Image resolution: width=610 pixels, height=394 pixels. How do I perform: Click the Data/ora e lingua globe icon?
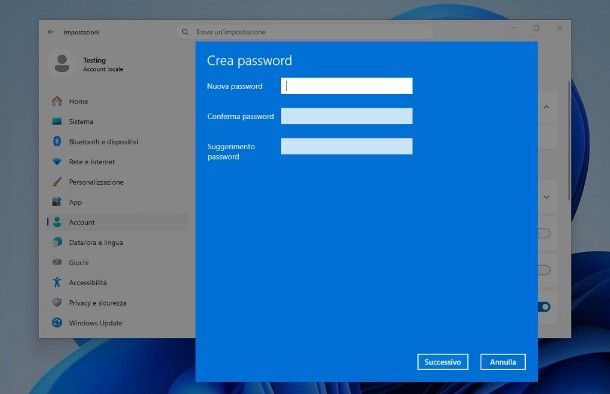57,242
